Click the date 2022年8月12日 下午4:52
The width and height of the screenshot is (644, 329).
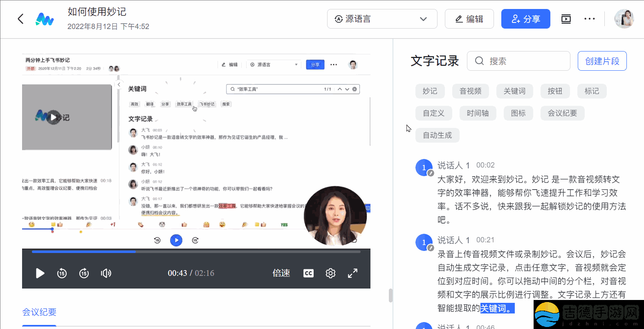coord(108,27)
